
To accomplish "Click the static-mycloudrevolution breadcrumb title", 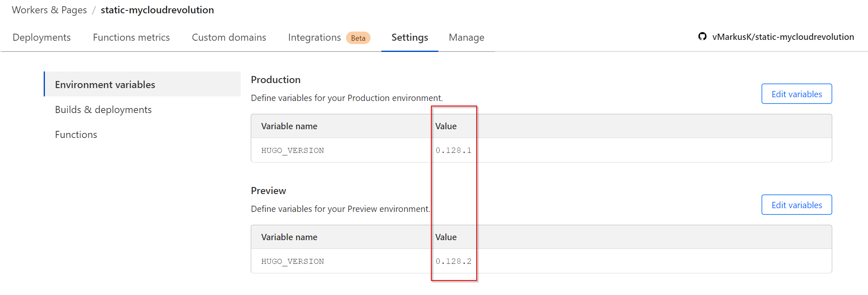I will pyautogui.click(x=157, y=10).
